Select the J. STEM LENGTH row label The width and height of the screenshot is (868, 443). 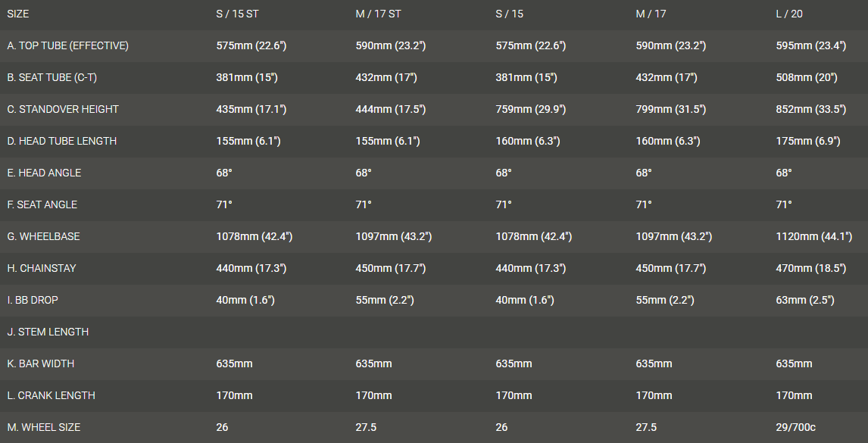click(48, 332)
